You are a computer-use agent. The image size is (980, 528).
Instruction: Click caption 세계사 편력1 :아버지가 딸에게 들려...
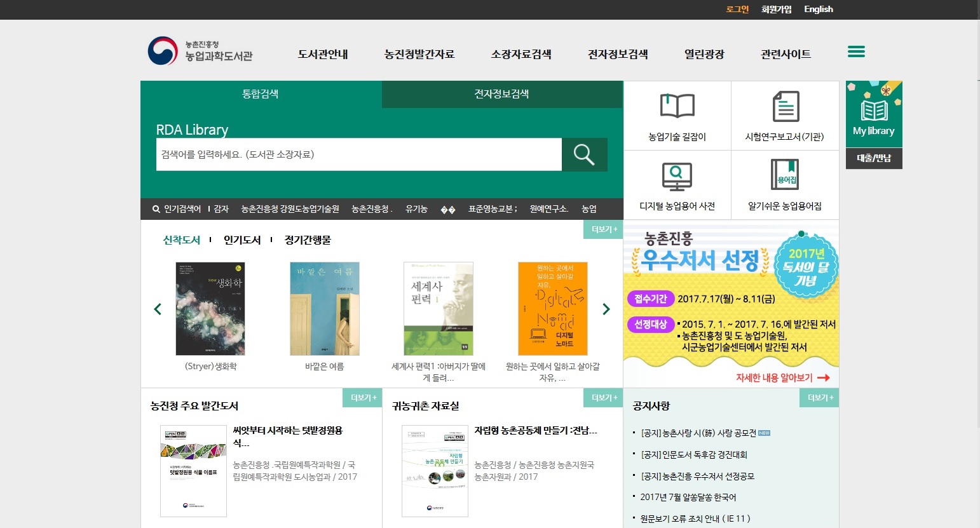[439, 372]
